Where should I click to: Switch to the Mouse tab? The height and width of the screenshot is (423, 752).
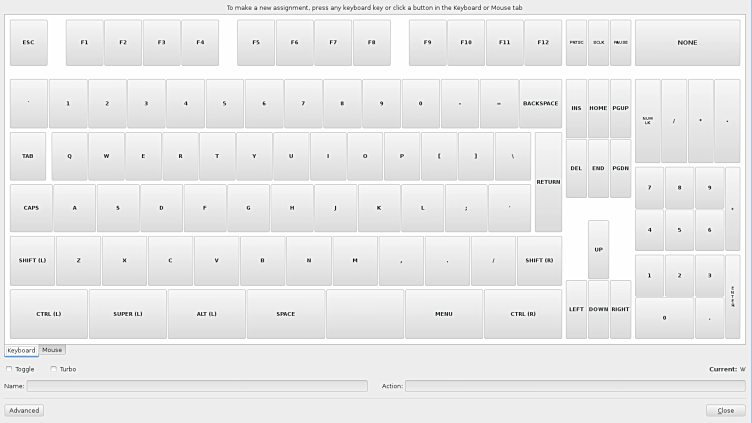(52, 350)
